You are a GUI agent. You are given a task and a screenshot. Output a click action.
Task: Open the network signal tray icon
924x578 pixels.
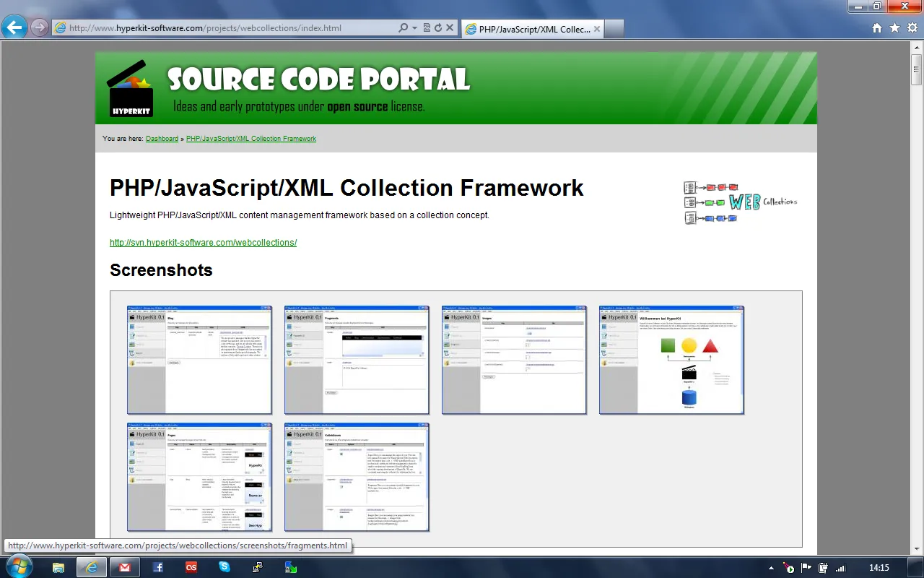[840, 569]
